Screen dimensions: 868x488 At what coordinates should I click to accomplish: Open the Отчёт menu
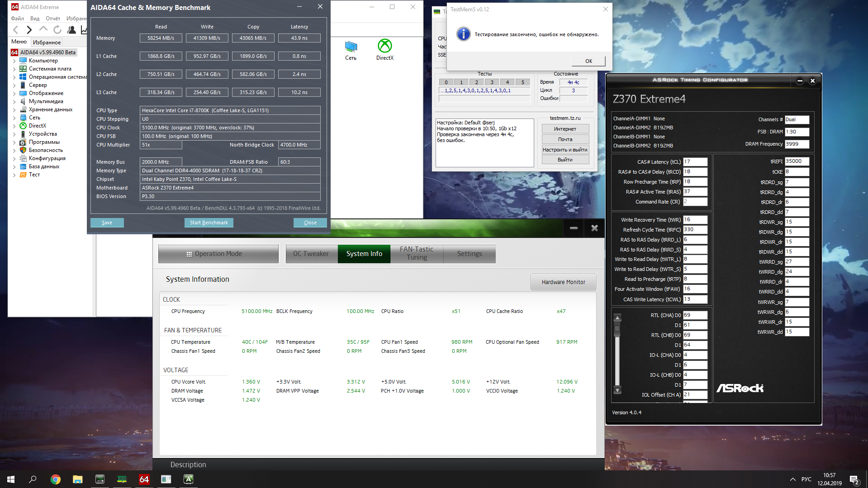[53, 19]
